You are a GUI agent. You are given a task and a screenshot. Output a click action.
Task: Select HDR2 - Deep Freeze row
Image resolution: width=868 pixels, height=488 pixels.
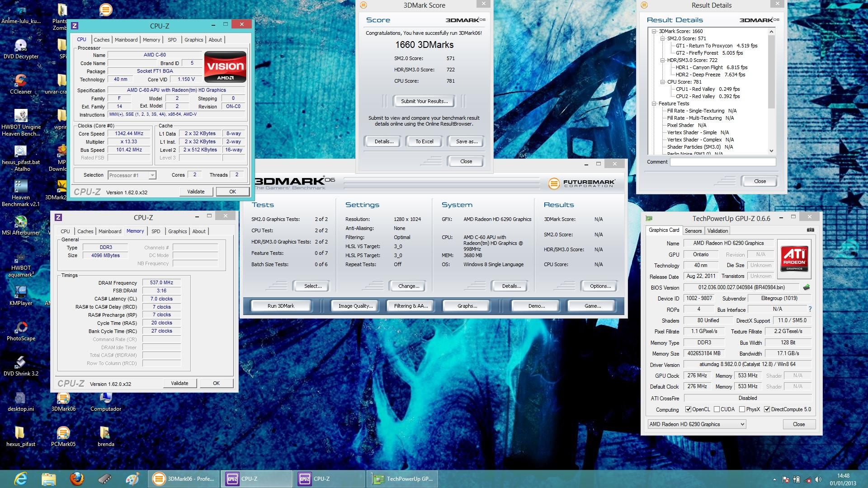pyautogui.click(x=710, y=75)
